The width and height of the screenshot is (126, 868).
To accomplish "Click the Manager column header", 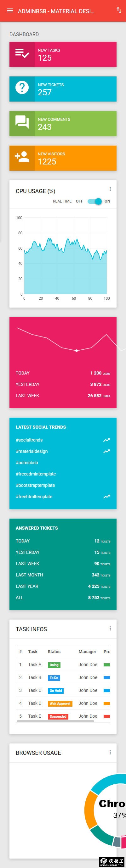I will [88, 652].
